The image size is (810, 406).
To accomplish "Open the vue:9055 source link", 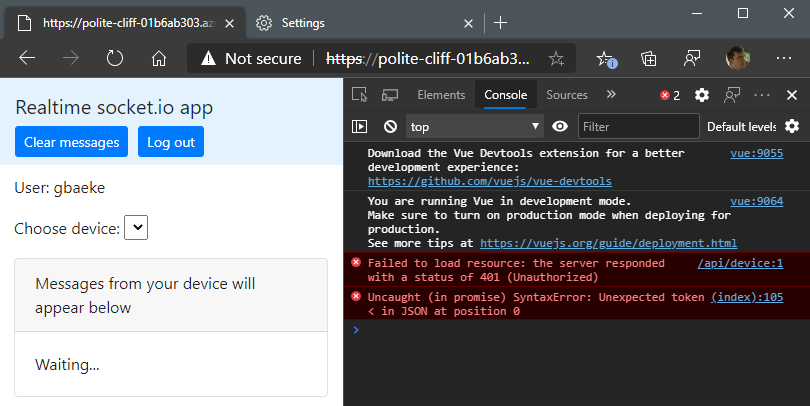I will [x=756, y=153].
